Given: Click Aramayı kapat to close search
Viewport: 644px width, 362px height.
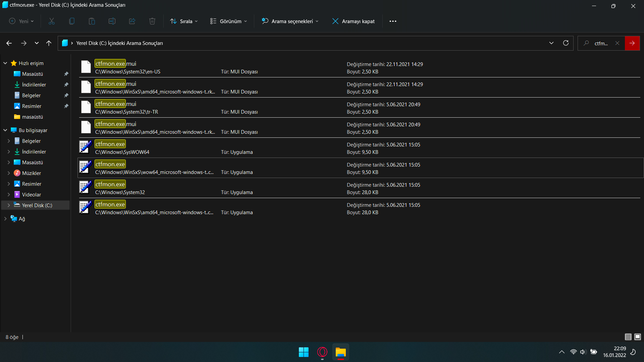Looking at the screenshot, I should [353, 21].
